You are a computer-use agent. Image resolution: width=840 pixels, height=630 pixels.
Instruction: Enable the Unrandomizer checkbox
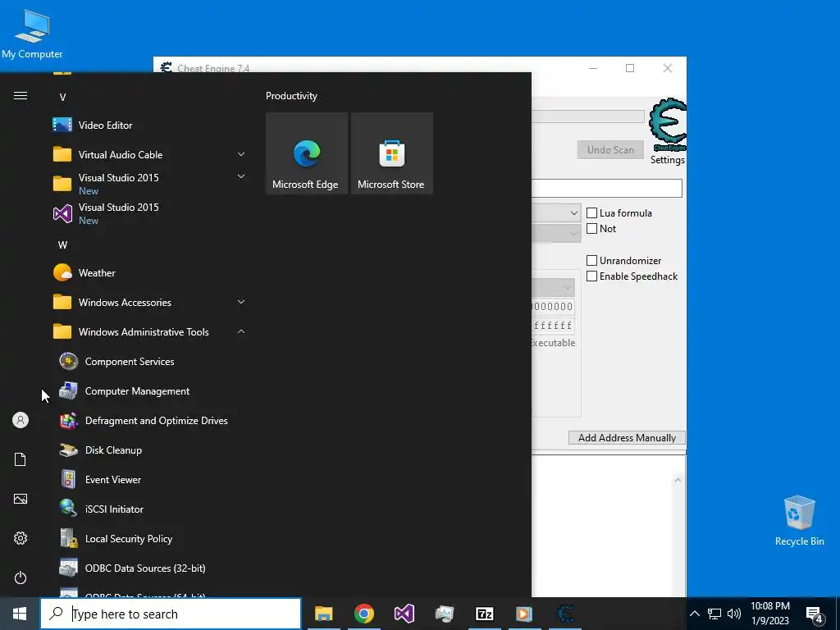(592, 261)
